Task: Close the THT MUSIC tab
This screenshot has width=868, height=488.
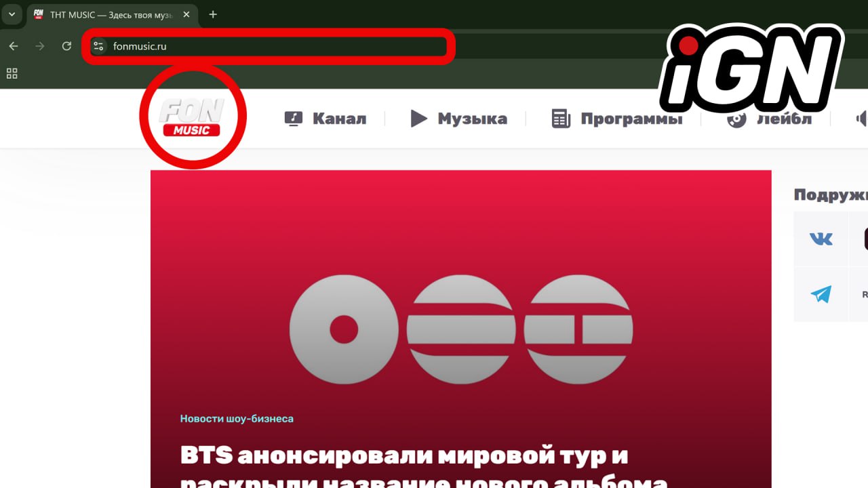Action: (x=186, y=14)
